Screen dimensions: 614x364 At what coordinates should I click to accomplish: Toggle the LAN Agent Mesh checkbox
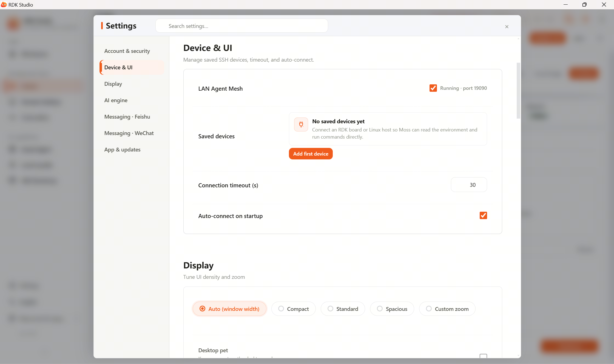[x=433, y=88]
